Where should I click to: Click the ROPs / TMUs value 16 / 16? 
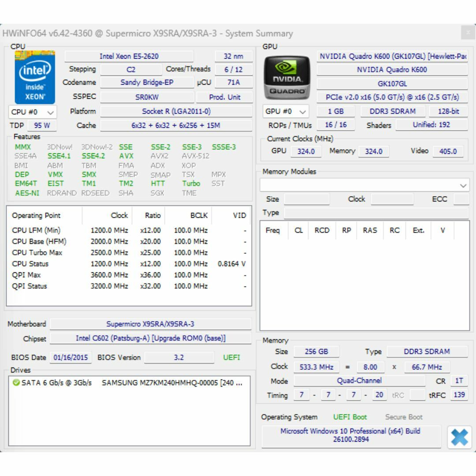click(336, 125)
